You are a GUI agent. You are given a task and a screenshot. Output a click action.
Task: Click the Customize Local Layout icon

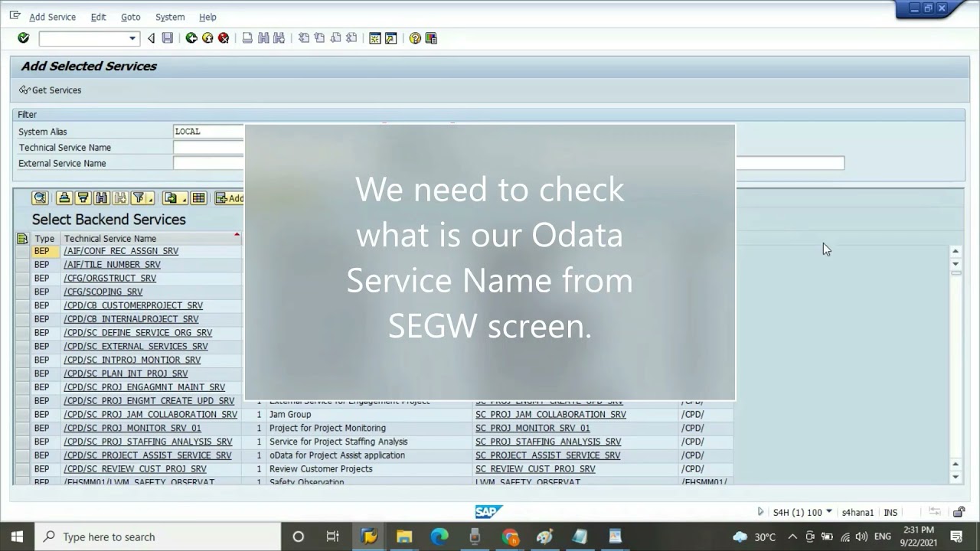431,38
